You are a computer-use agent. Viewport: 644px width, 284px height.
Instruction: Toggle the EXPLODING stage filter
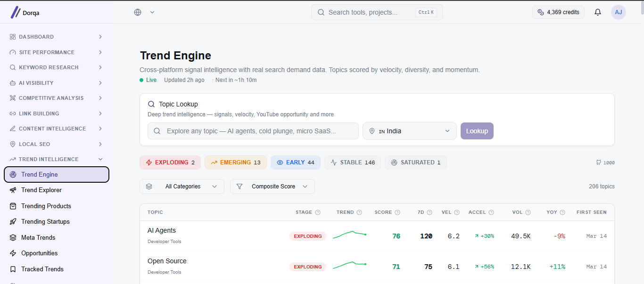coord(170,162)
